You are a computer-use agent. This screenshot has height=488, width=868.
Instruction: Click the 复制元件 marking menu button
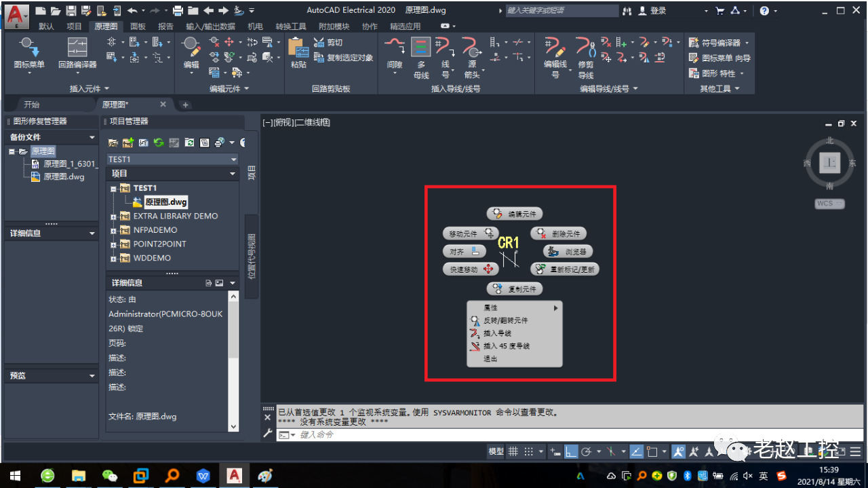(515, 289)
